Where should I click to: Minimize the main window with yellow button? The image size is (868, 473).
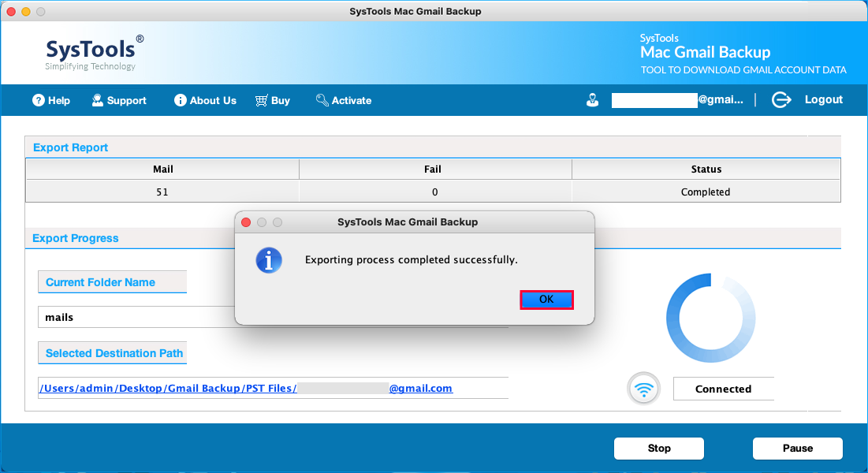click(26, 11)
